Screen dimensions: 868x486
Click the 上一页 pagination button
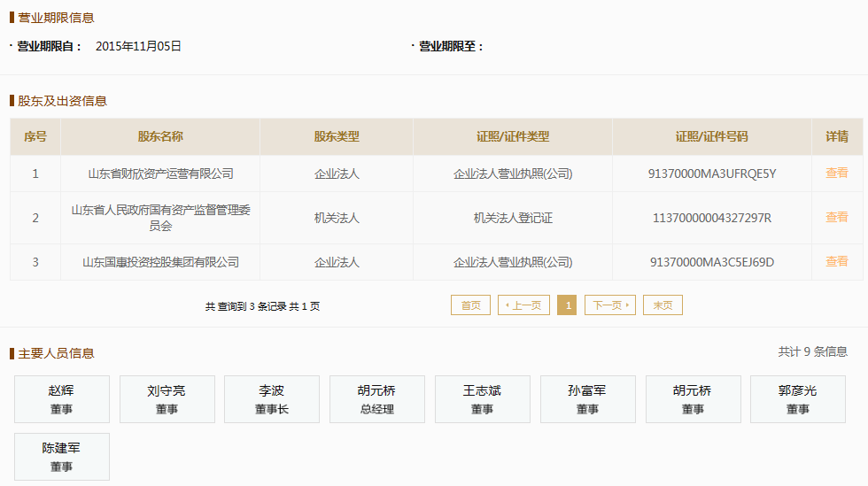(x=523, y=305)
